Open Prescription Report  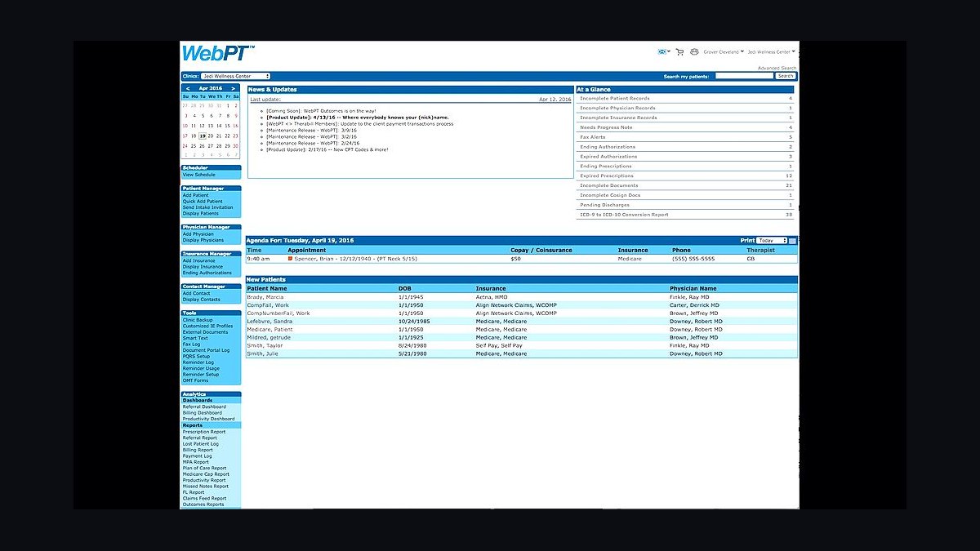[203, 432]
